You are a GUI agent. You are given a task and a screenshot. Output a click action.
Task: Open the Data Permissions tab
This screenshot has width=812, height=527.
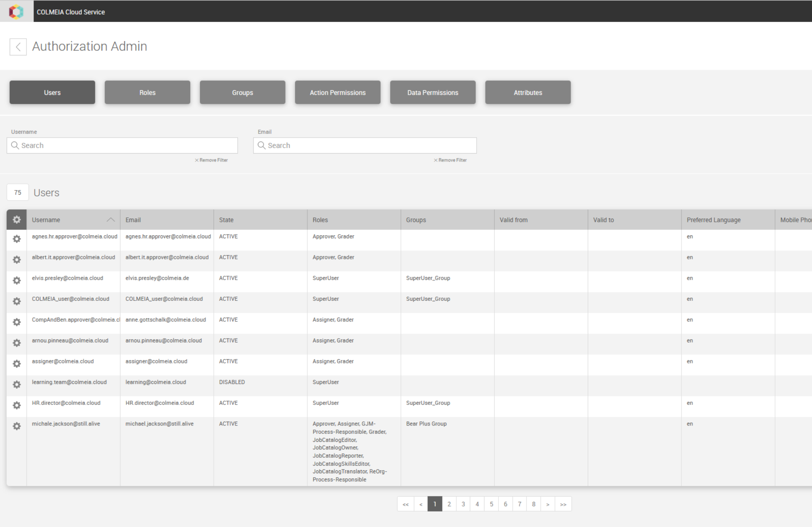pos(432,92)
